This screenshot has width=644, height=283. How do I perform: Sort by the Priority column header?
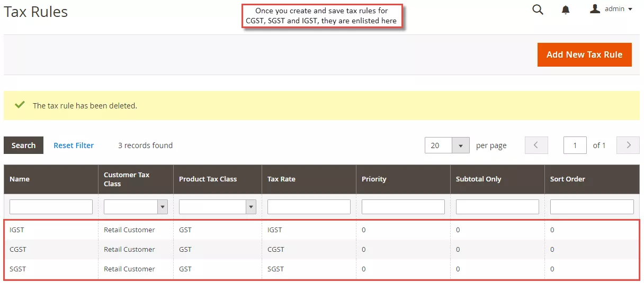(374, 179)
